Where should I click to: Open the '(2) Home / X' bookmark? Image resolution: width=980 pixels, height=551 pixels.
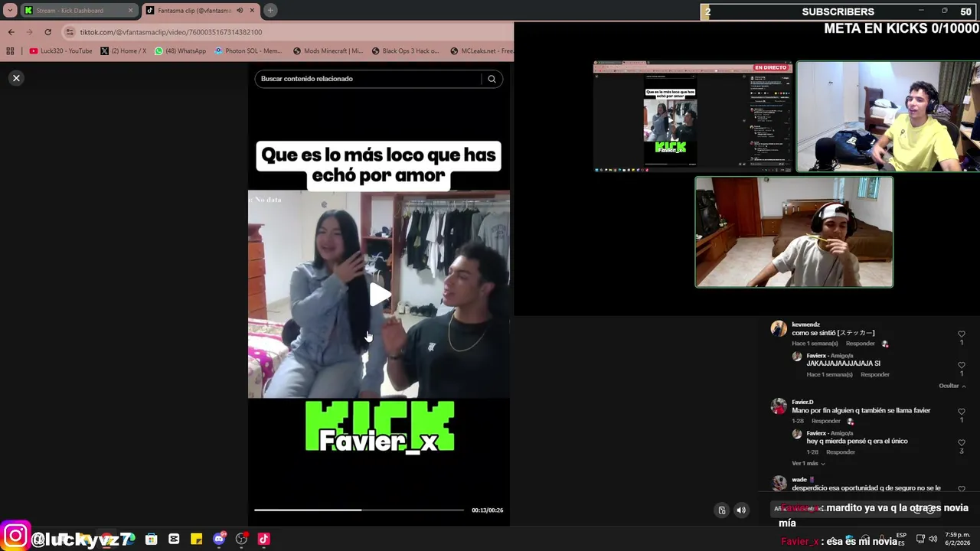pyautogui.click(x=123, y=51)
